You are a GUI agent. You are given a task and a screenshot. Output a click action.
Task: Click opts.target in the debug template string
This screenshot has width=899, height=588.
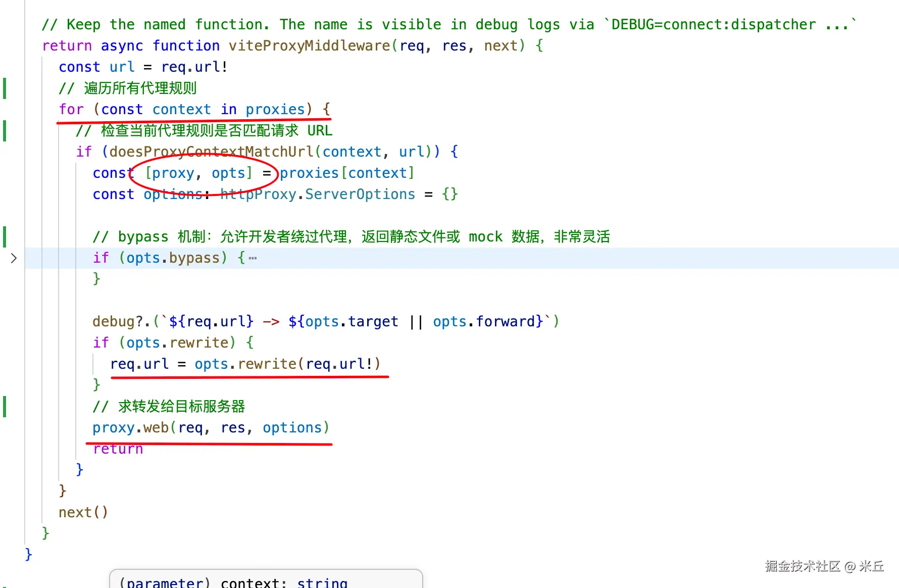point(352,322)
